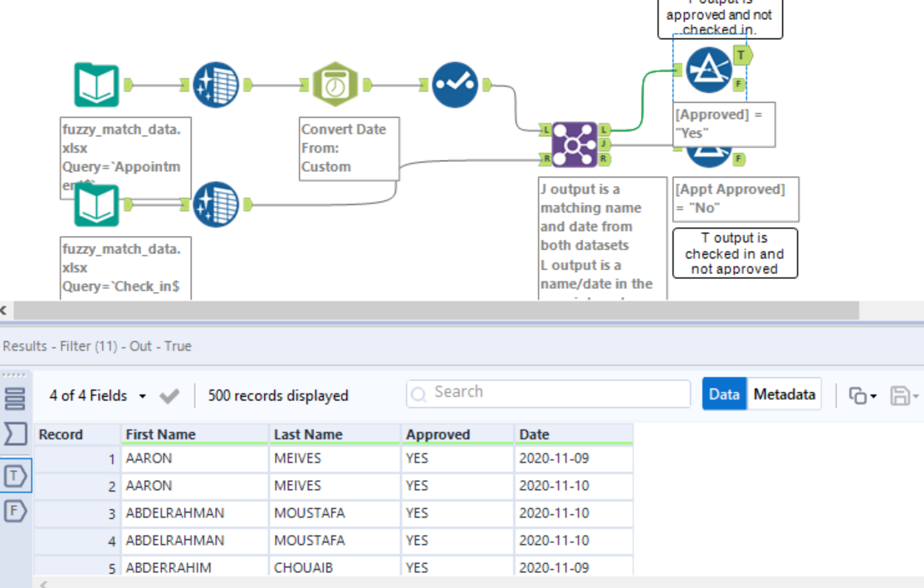The width and height of the screenshot is (924, 588).
Task: Open the lower Data Cleansing tool
Action: (214, 204)
